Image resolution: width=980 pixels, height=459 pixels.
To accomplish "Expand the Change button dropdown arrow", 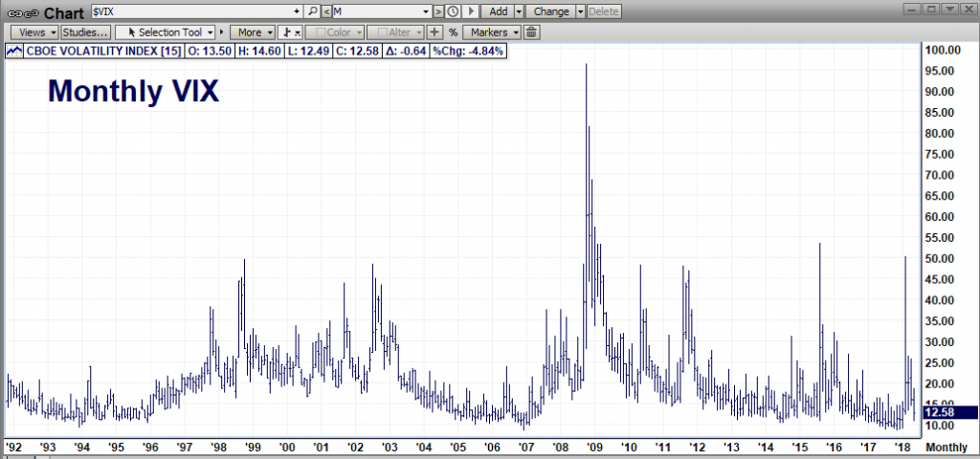I will (581, 11).
